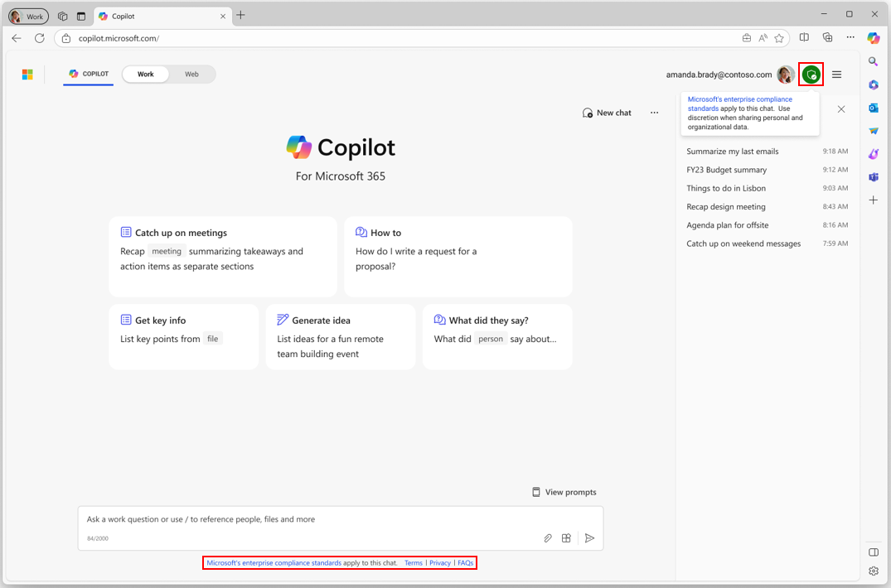Switch to Web mode toggle
Screen dimensions: 891x588
pos(192,75)
